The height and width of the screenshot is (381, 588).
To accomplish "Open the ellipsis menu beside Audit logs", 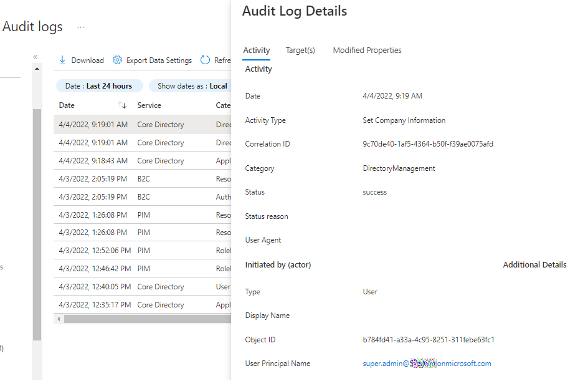I will (80, 27).
